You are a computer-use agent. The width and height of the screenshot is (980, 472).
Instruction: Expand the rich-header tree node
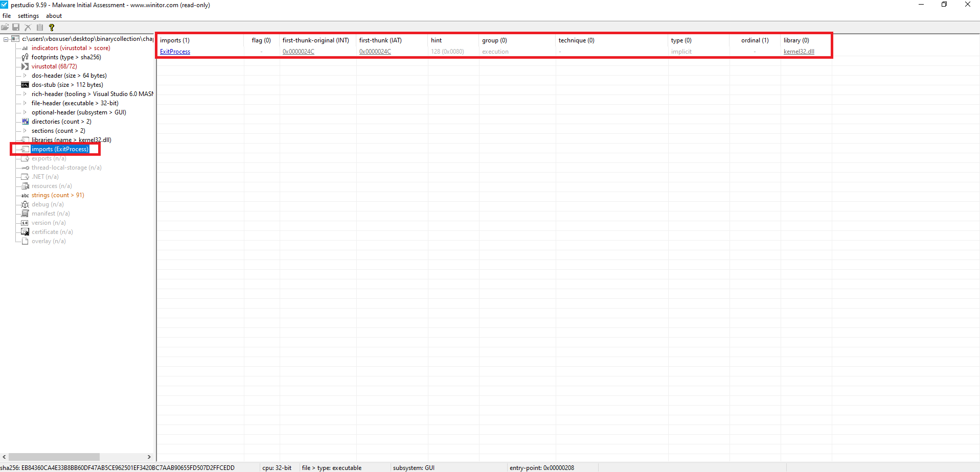[25, 94]
